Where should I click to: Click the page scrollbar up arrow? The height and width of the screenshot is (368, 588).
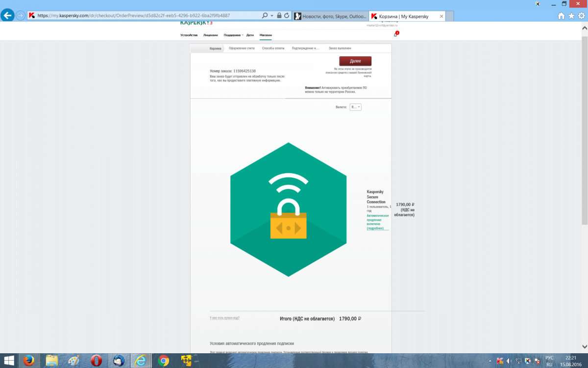pos(584,28)
